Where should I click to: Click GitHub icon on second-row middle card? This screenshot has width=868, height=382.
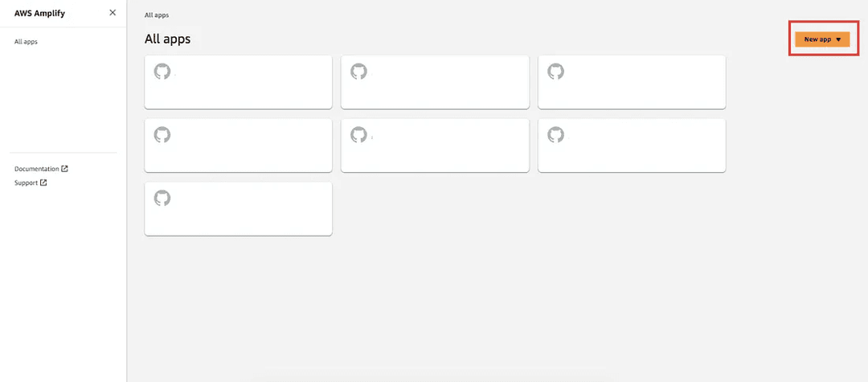pyautogui.click(x=358, y=135)
